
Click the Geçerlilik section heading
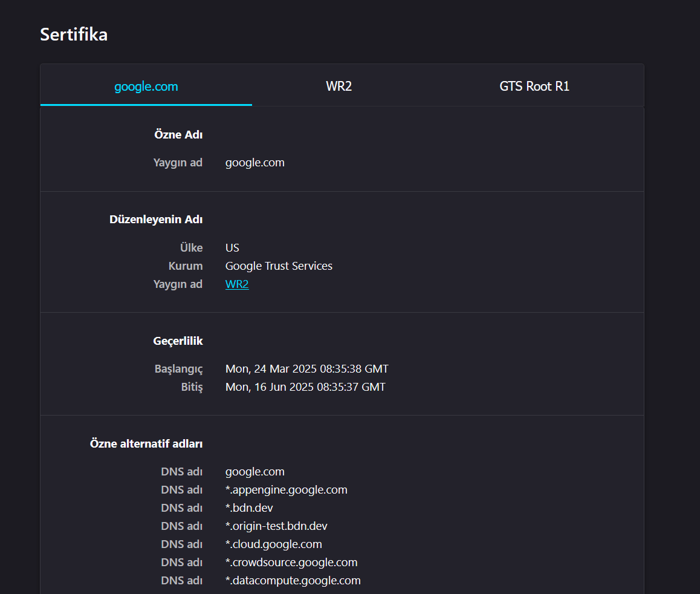178,341
